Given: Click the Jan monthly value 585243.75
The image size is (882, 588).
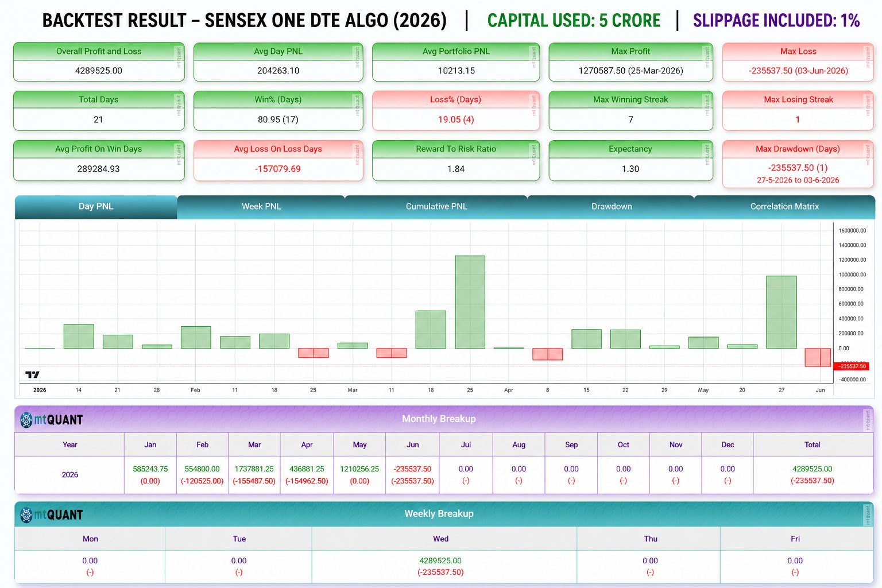Looking at the screenshot, I should (x=150, y=469).
